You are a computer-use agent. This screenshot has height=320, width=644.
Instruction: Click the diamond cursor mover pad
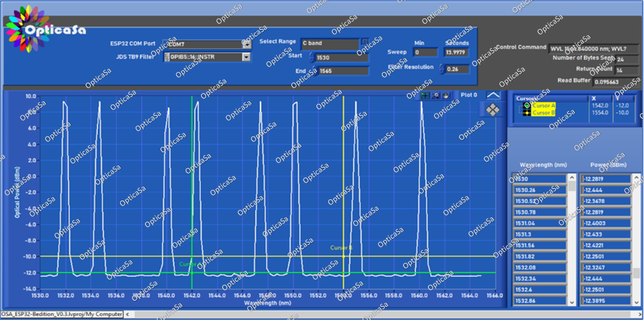click(493, 109)
